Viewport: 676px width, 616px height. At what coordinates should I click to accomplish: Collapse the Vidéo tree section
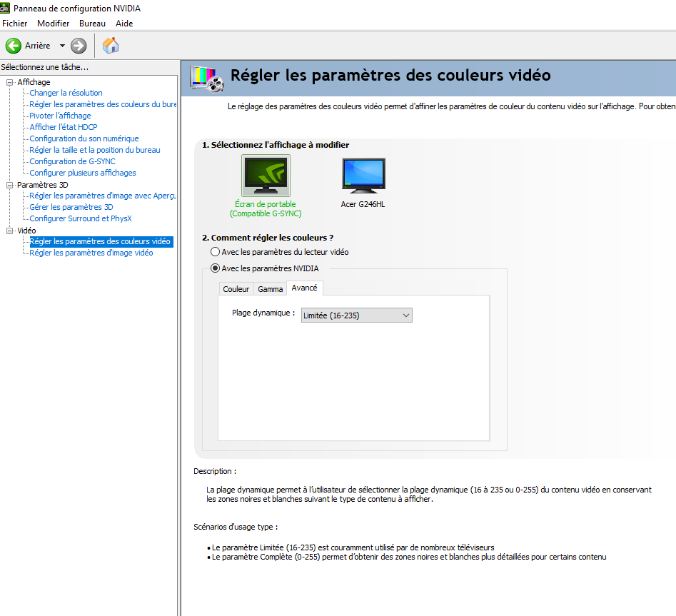[9, 231]
